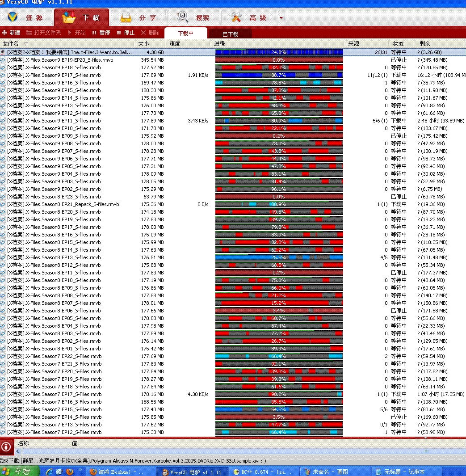Open 无标题 - 记事本 Notepad taskbar window

(407, 472)
